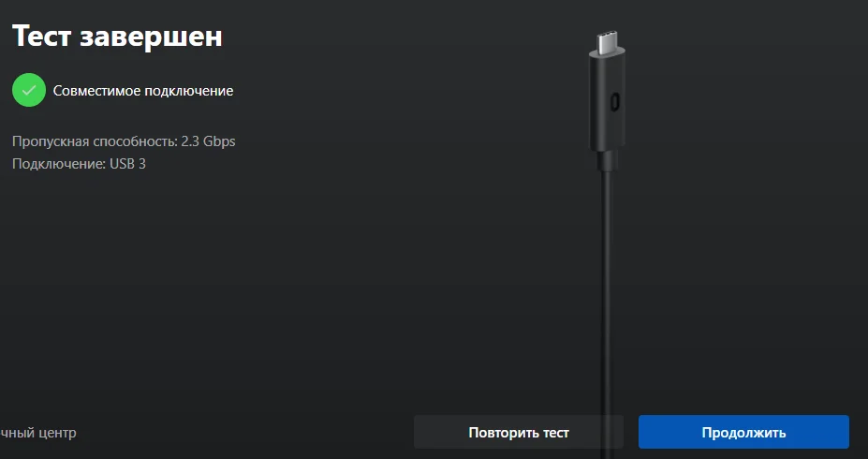The height and width of the screenshot is (459, 868).
Task: Click the word Совместимое beside checkmark
Action: coord(96,91)
